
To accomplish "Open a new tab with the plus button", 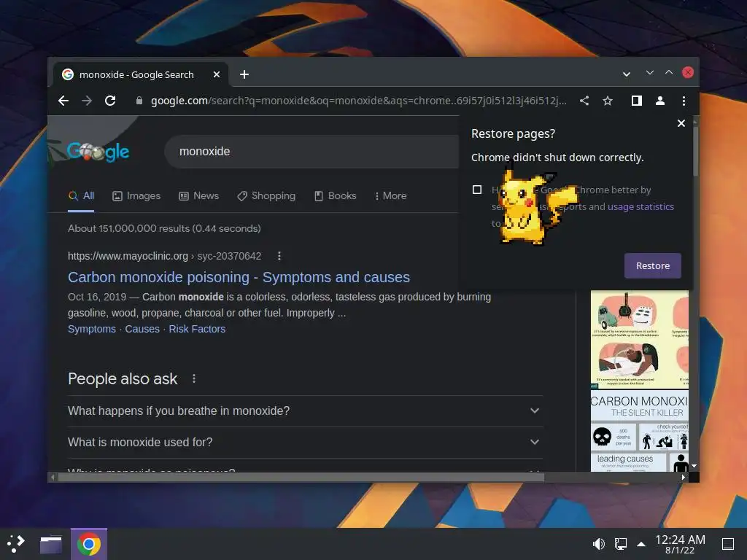I will tap(244, 74).
